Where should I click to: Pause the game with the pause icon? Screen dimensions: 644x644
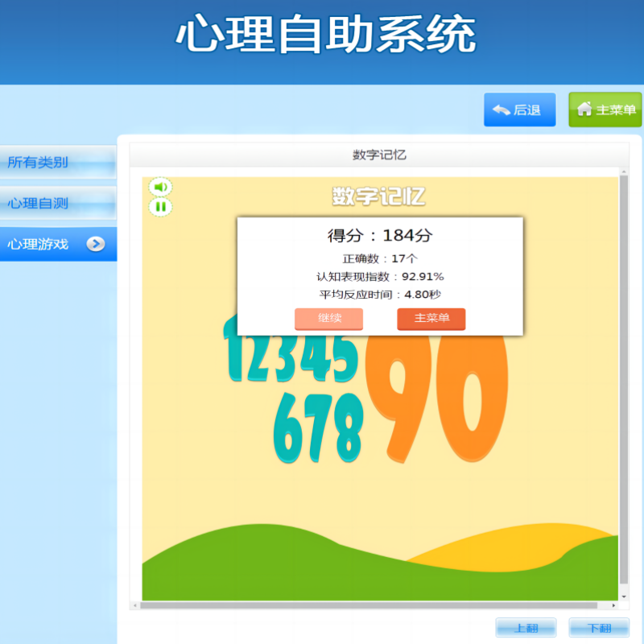(160, 207)
